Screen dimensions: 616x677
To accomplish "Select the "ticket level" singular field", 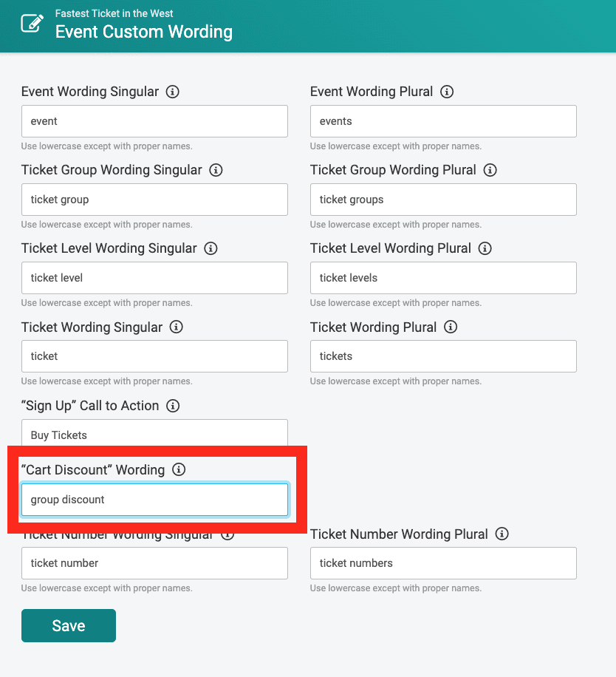I will (x=154, y=278).
